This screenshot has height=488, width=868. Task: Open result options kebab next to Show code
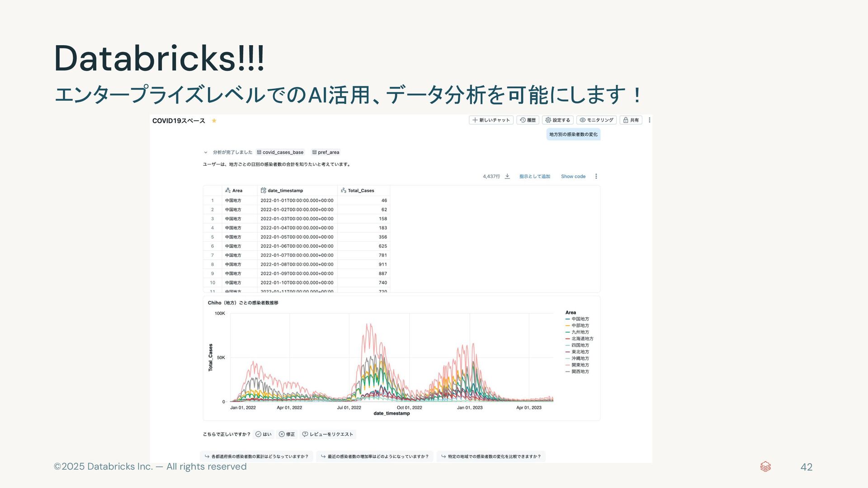596,177
